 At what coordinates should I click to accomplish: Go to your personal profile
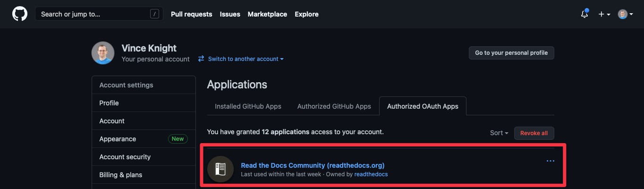[511, 53]
